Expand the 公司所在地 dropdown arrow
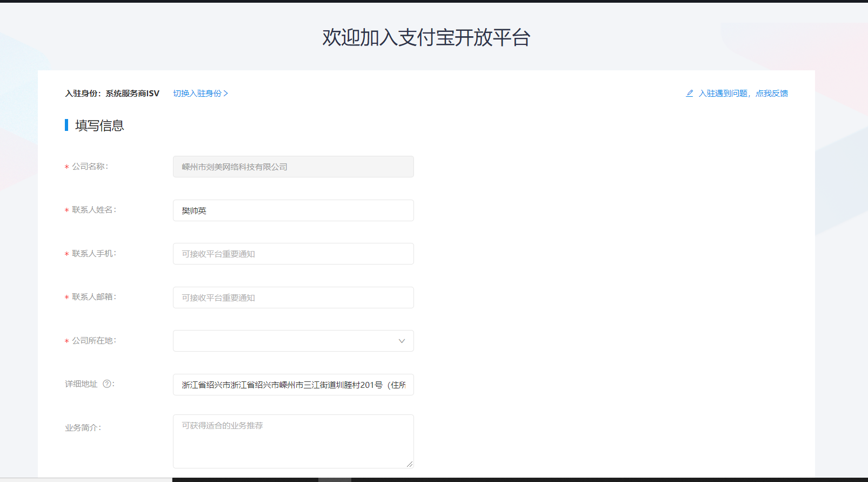This screenshot has width=868, height=482. pos(402,341)
